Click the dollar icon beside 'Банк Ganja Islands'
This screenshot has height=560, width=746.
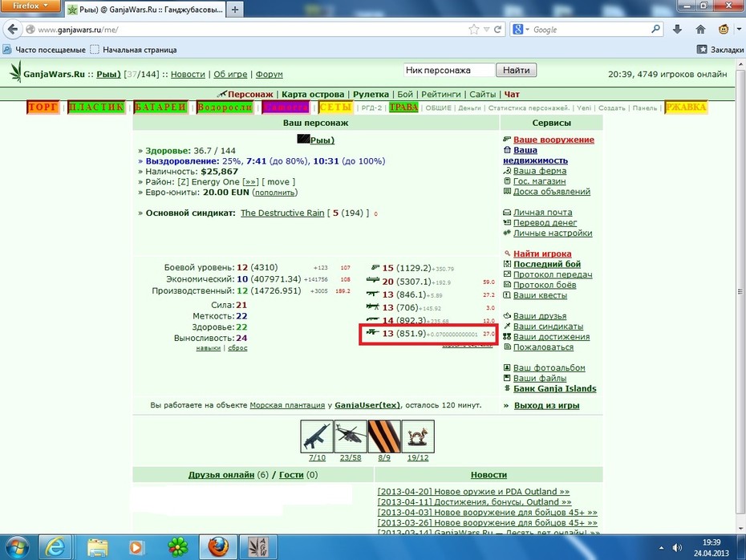pyautogui.click(x=507, y=388)
